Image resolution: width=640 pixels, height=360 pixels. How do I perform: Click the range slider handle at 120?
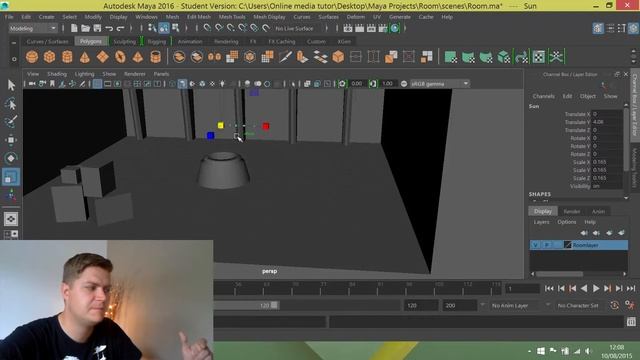(x=274, y=305)
